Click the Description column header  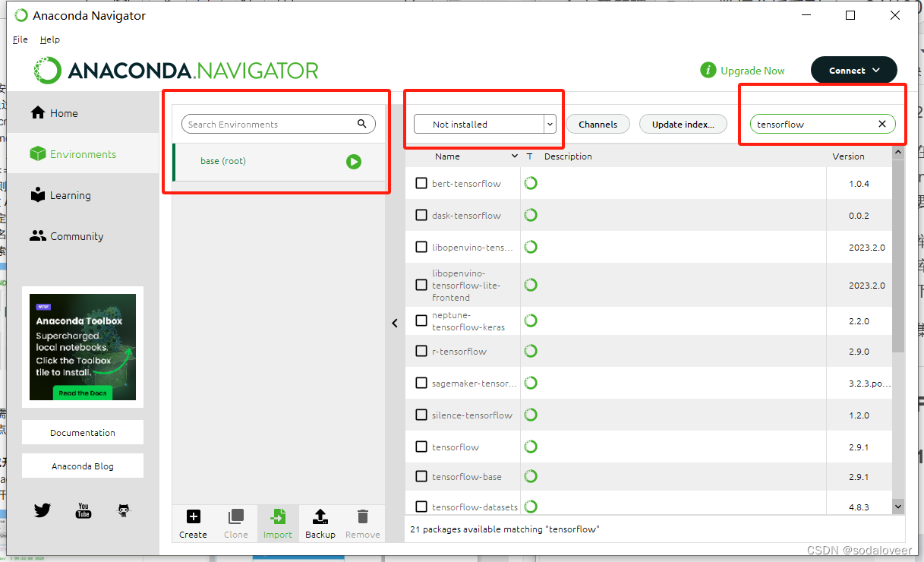(x=568, y=156)
